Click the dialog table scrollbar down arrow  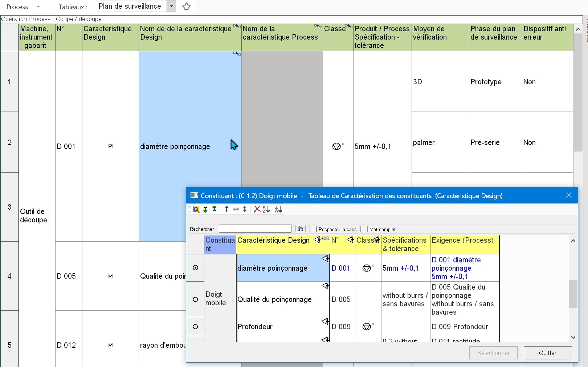coord(573,337)
